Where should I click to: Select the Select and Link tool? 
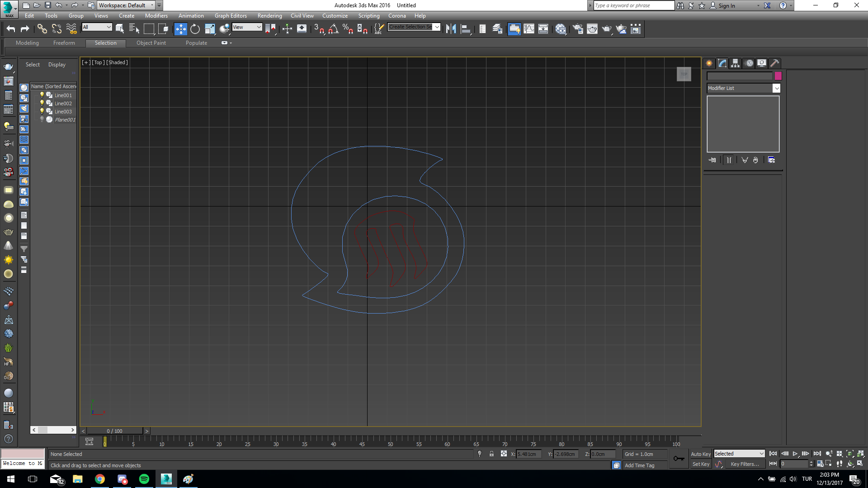tap(42, 29)
